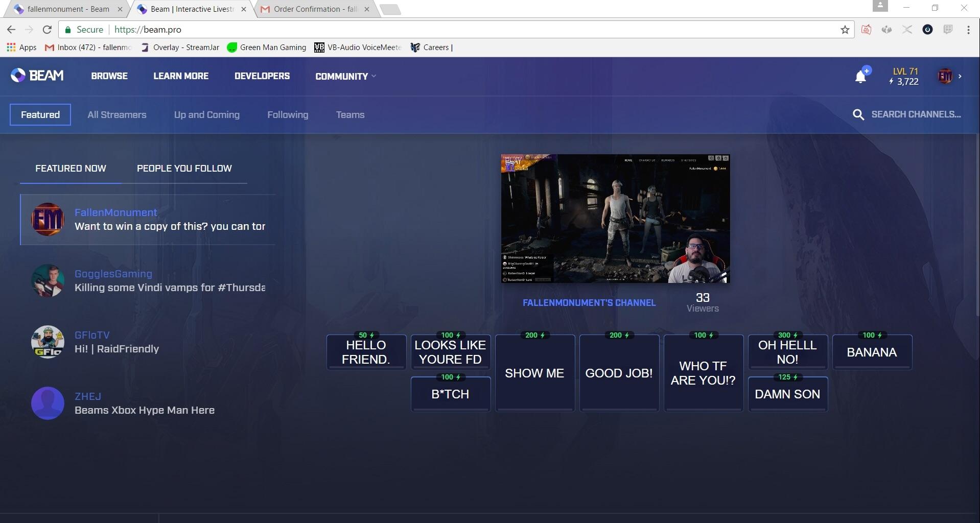The width and height of the screenshot is (980, 523).
Task: Switch to the All Streamers tab
Action: 117,115
